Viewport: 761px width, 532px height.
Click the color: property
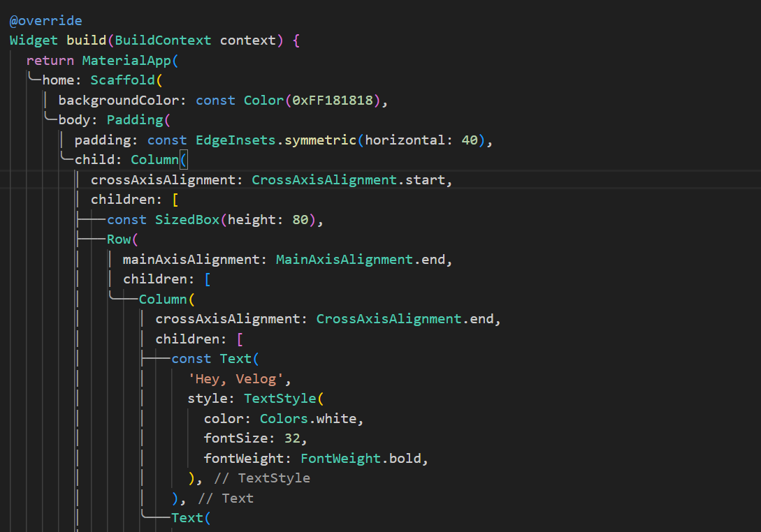[227, 418]
